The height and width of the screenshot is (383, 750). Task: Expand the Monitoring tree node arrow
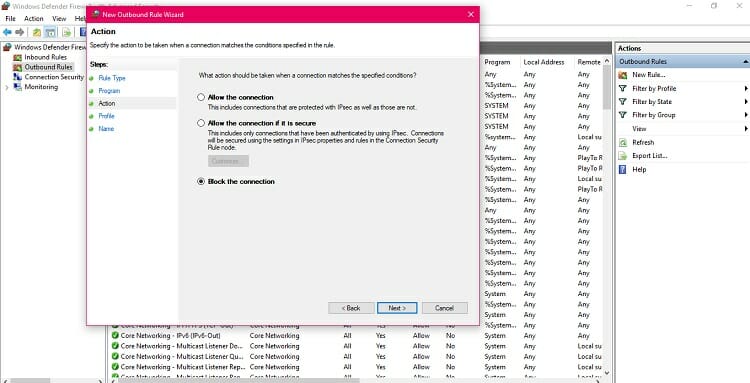point(7,88)
